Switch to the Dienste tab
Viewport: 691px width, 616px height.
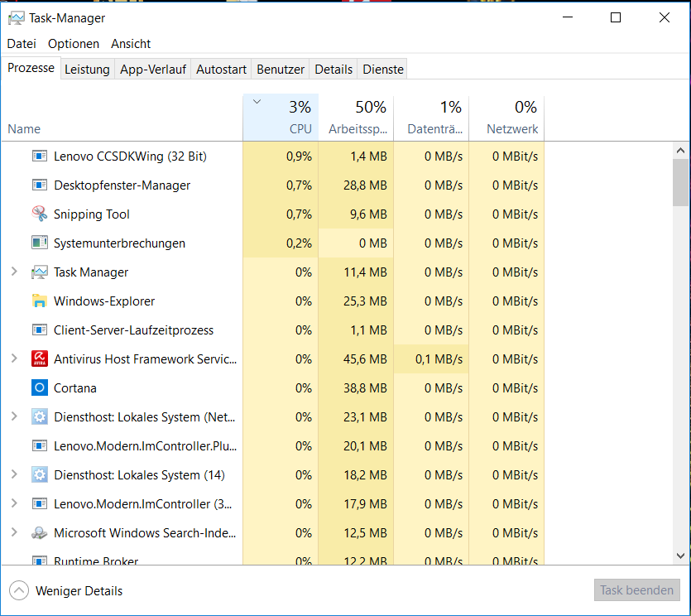click(x=383, y=70)
